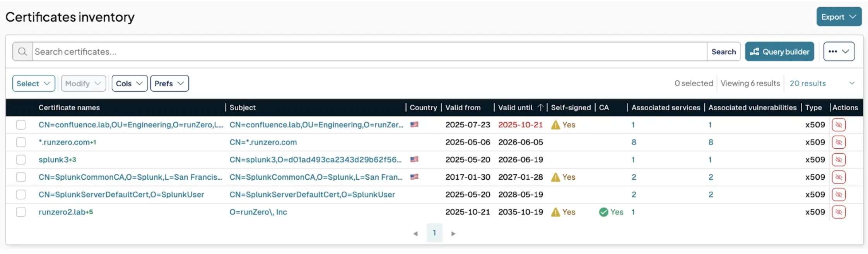
Task: Click the magnifying glass search icon
Action: pos(22,51)
